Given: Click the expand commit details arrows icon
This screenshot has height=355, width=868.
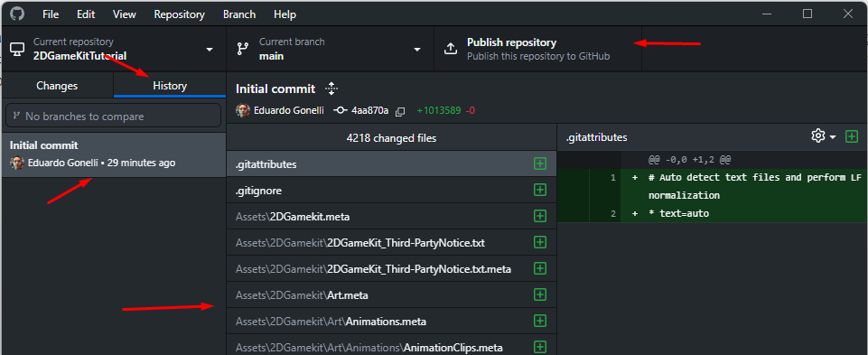Looking at the screenshot, I should (331, 88).
